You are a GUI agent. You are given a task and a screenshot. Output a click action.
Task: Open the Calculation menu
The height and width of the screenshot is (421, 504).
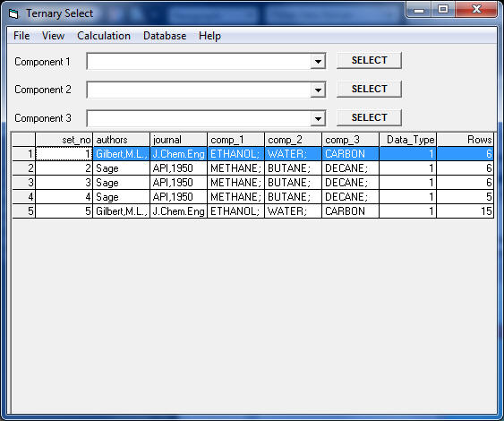pyautogui.click(x=104, y=36)
